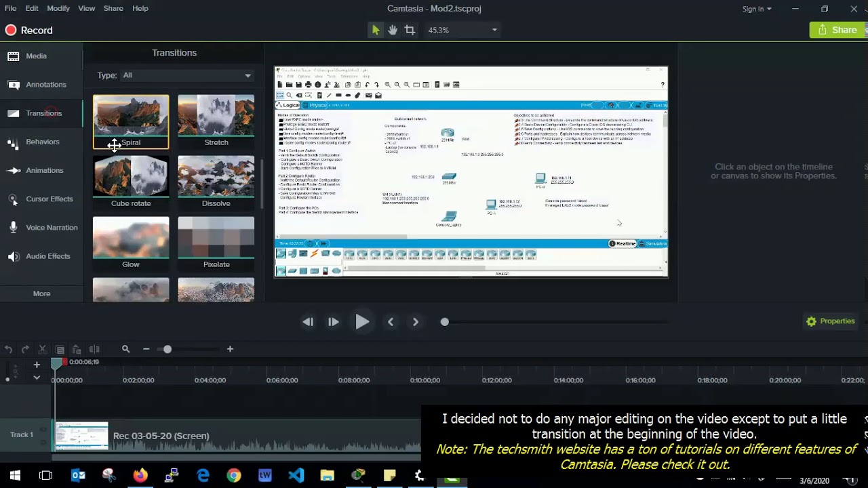The width and height of the screenshot is (868, 488).
Task: Select the Stretch transition thumbnail
Action: (x=216, y=121)
